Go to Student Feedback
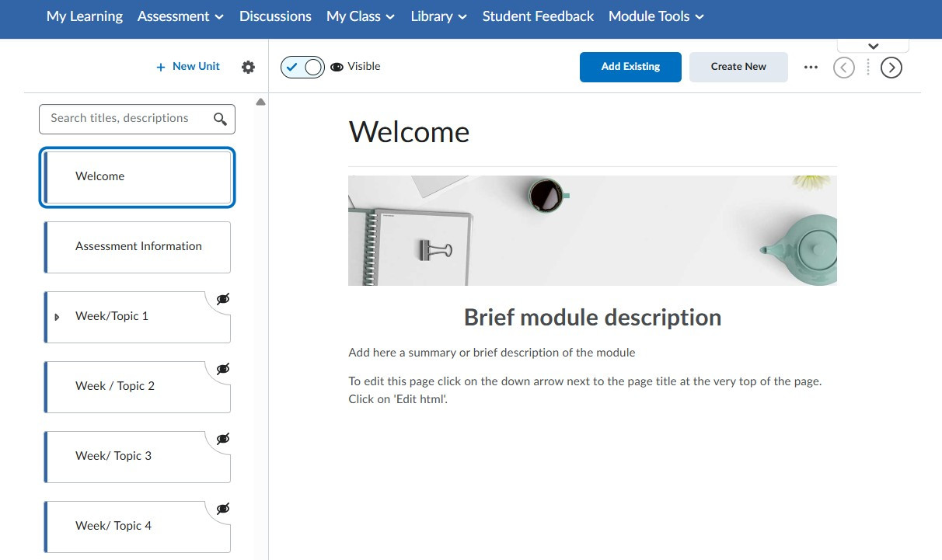The height and width of the screenshot is (560, 942). (538, 16)
